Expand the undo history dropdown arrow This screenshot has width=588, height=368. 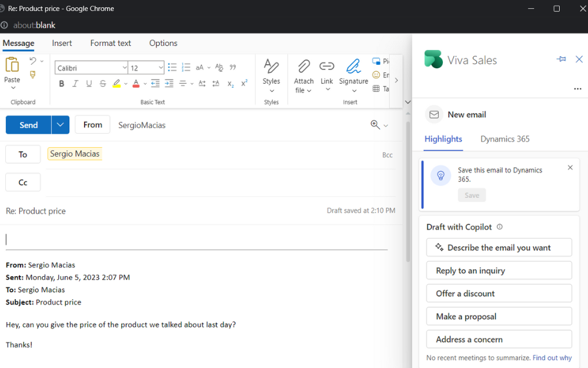[42, 61]
